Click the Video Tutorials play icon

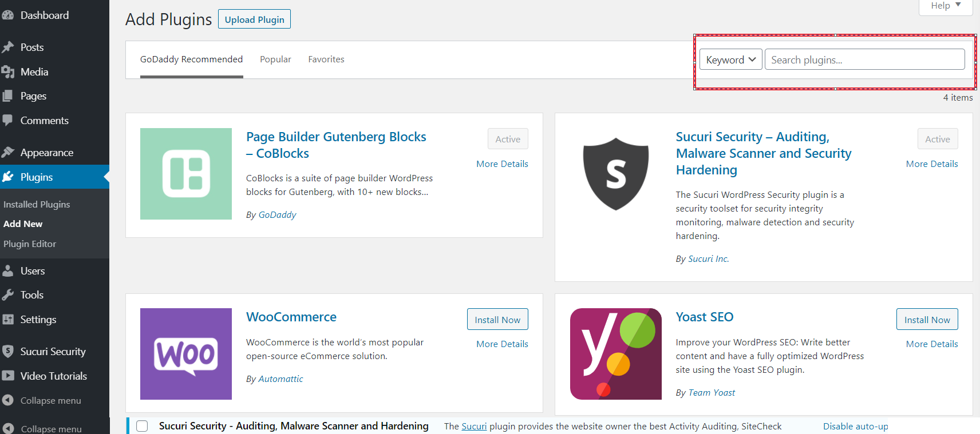tap(7, 376)
